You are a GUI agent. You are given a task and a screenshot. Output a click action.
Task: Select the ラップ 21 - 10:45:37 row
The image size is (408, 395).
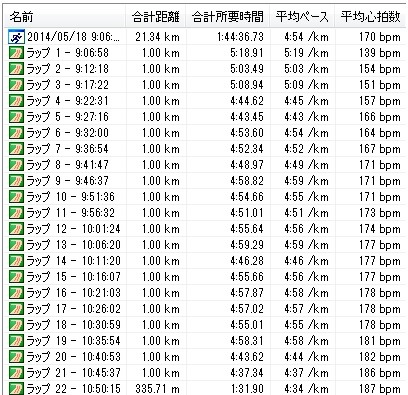[204, 373]
